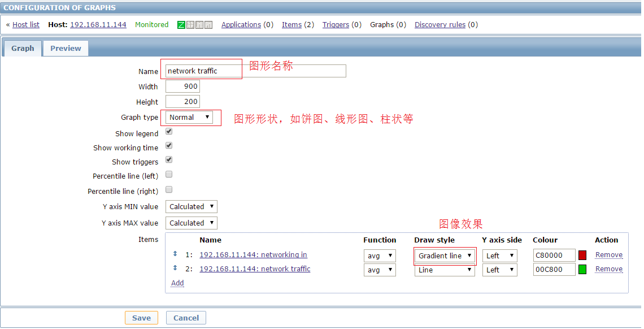Open Function dropdown for network traffic item

pos(380,270)
